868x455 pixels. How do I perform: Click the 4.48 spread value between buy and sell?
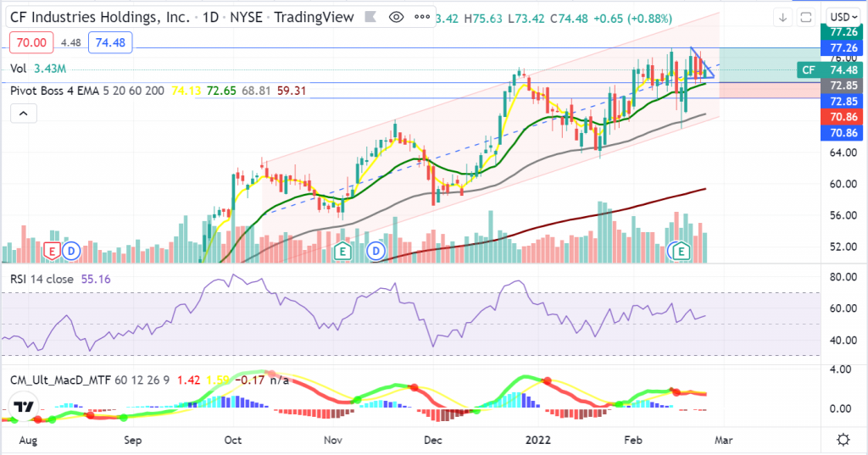71,42
